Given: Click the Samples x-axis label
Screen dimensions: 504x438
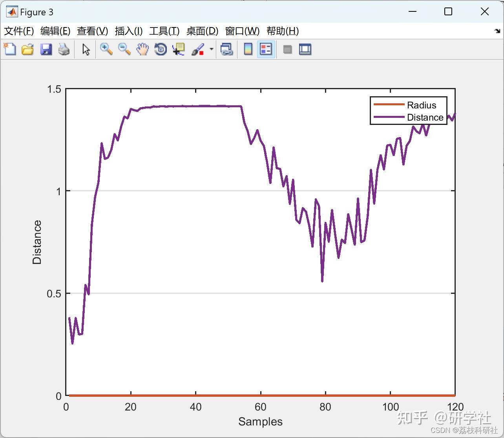Looking at the screenshot, I should [260, 422].
